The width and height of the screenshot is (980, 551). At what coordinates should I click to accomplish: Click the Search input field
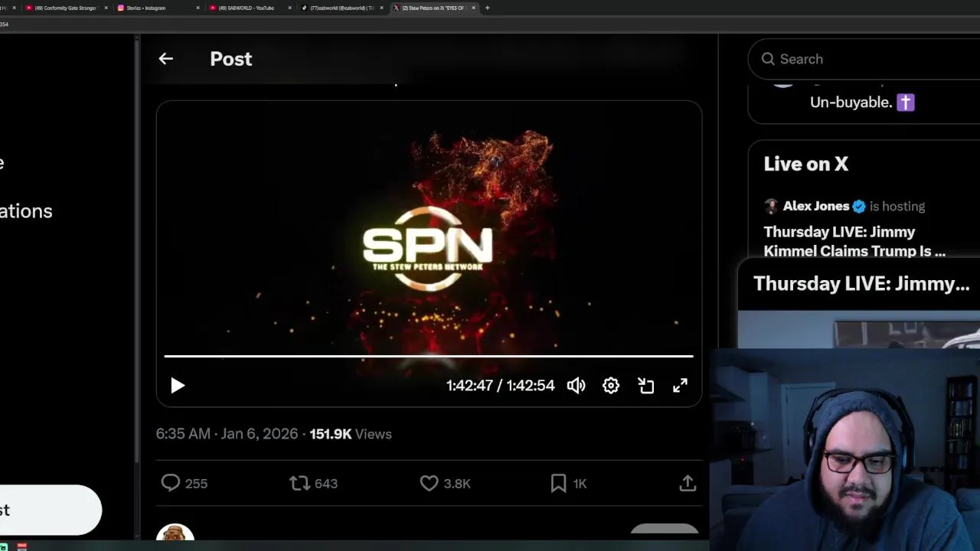pos(865,59)
